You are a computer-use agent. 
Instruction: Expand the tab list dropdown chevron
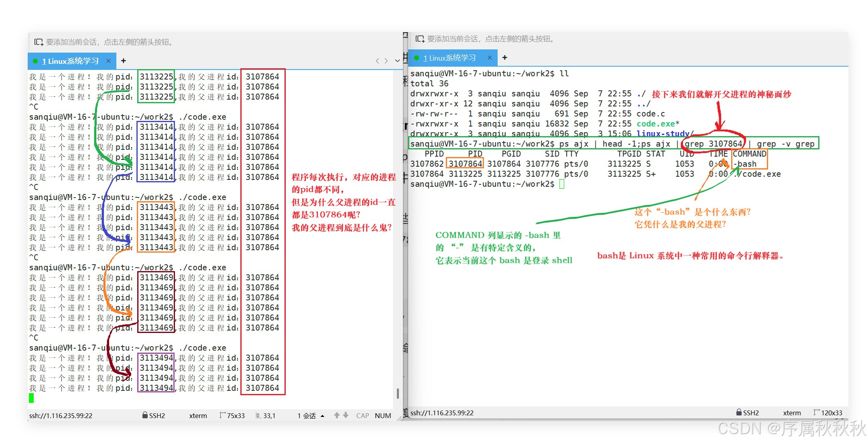point(397,61)
